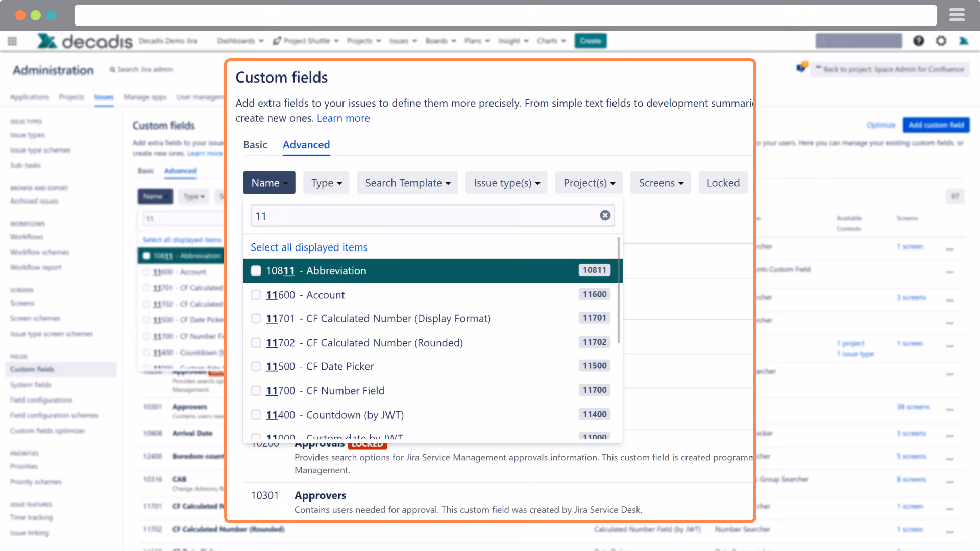Screen dimensions: 980x551
Task: Switch to the Basic tab
Action: coord(255,145)
